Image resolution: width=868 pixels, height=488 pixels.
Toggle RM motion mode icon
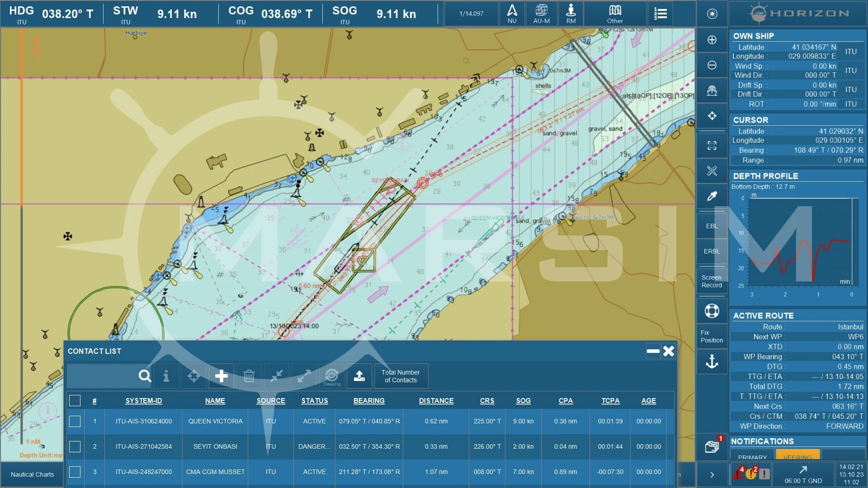[571, 14]
